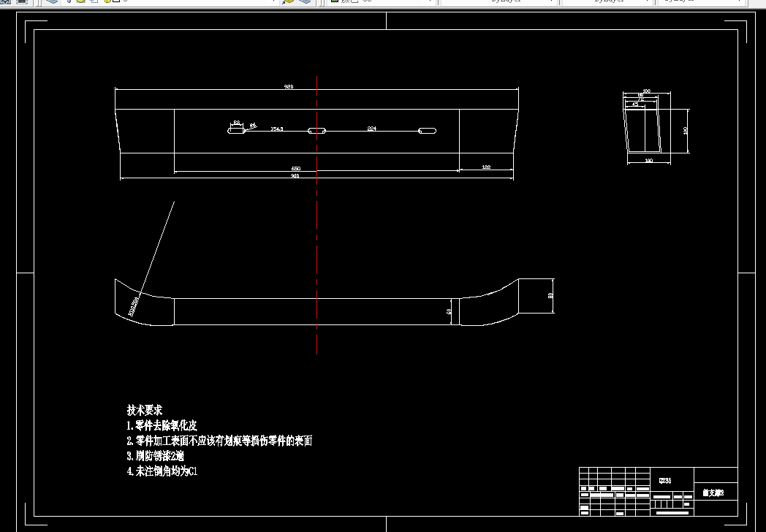
Task: Select the red dashed vertical centerline
Action: click(x=317, y=215)
